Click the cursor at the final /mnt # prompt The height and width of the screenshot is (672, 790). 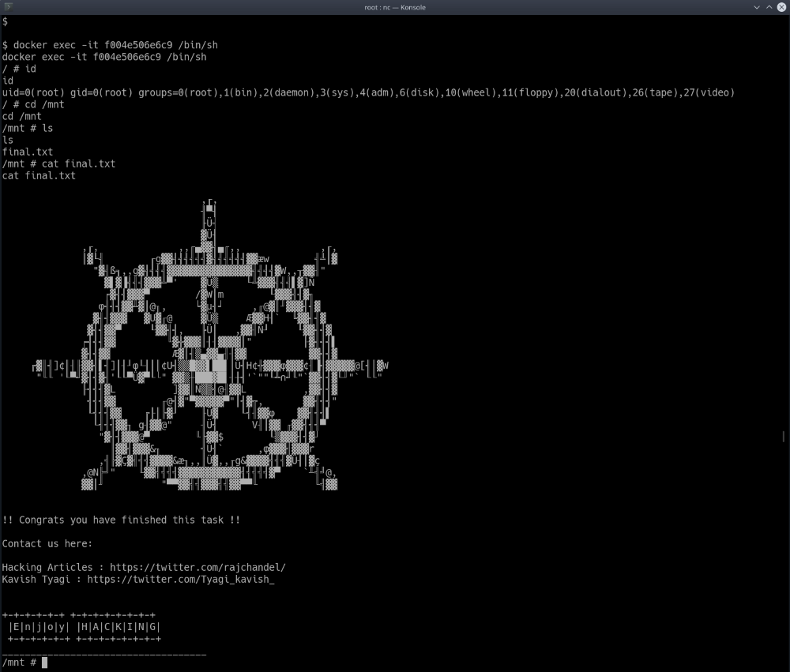point(45,663)
